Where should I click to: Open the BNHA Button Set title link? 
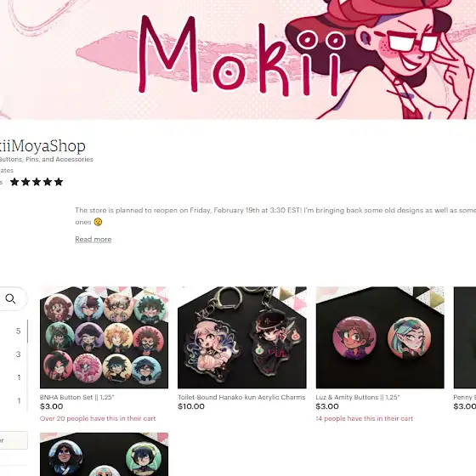(76, 397)
